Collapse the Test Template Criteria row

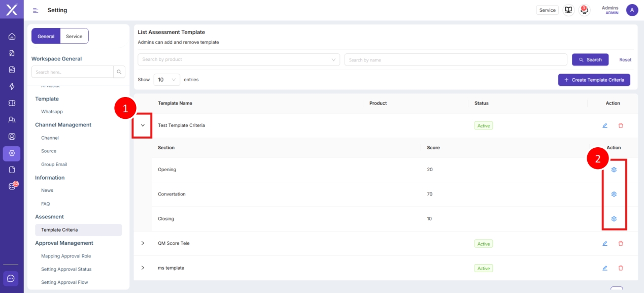[143, 125]
